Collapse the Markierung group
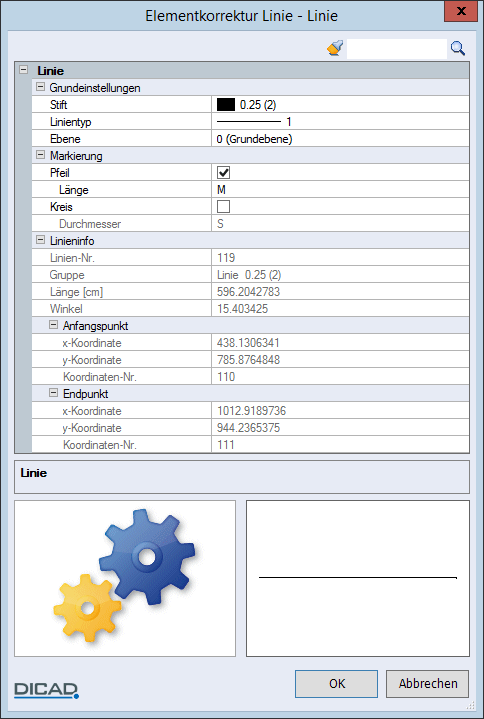This screenshot has width=484, height=719. (x=41, y=155)
